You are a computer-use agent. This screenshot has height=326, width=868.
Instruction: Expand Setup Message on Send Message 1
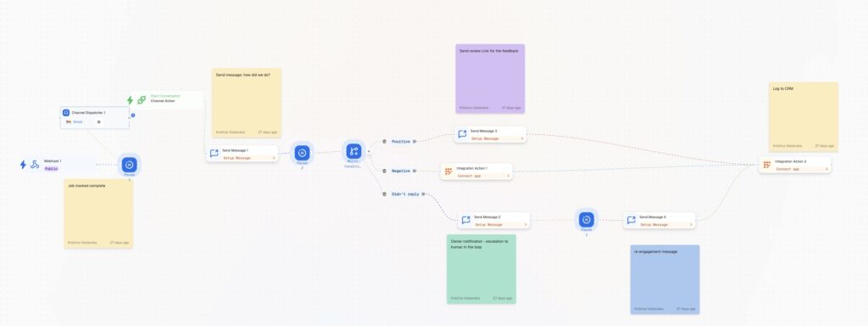click(x=248, y=158)
